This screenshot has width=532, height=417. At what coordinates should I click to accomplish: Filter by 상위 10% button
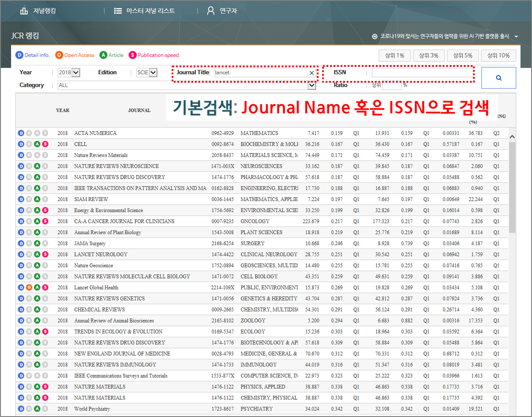pyautogui.click(x=498, y=55)
